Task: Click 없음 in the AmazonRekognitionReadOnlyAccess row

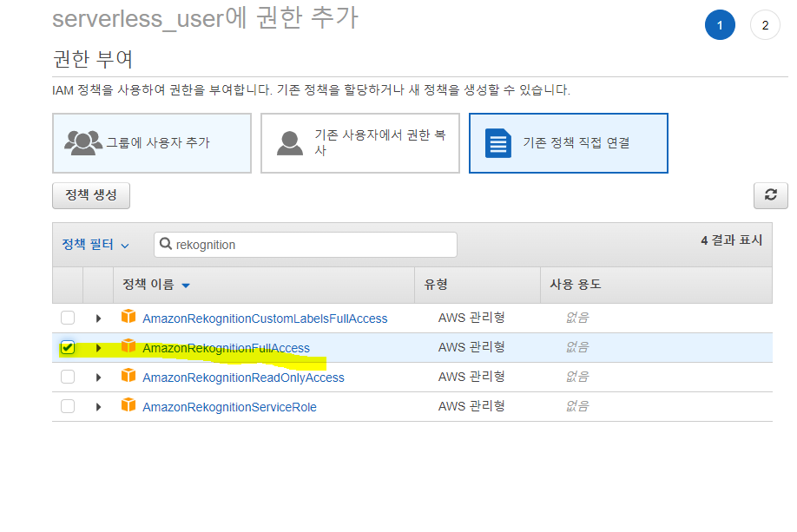Action: coord(577,377)
